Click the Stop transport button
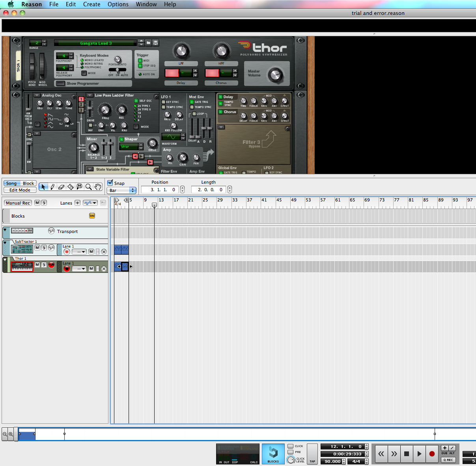The height and width of the screenshot is (466, 476). [407, 454]
